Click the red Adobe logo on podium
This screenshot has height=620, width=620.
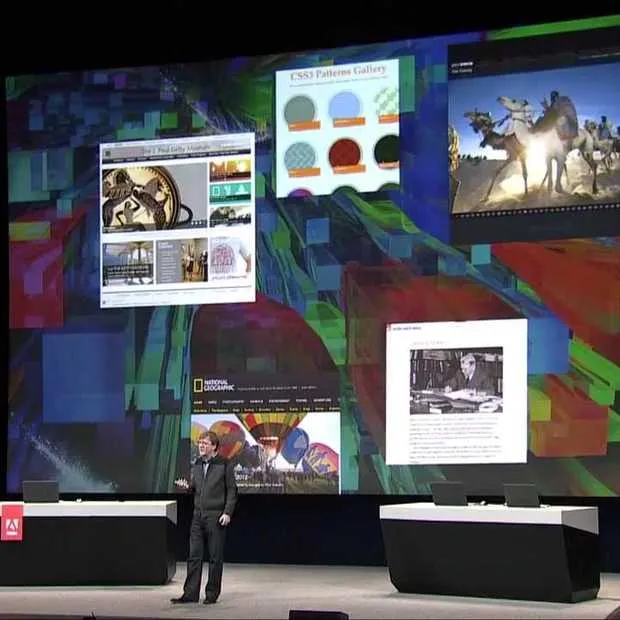point(12,523)
